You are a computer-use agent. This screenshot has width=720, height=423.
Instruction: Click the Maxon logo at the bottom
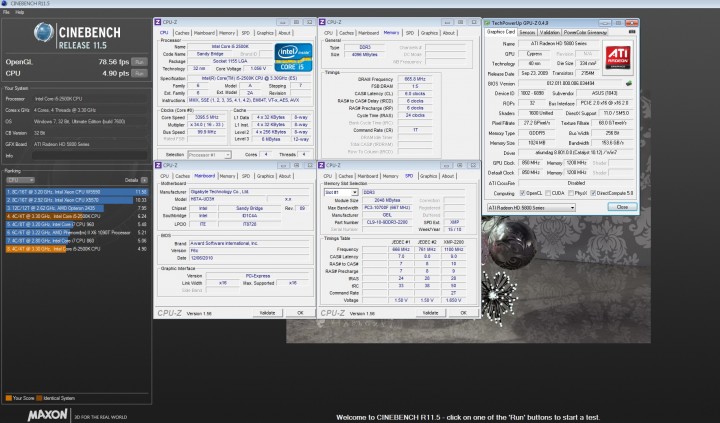pyautogui.click(x=47, y=415)
